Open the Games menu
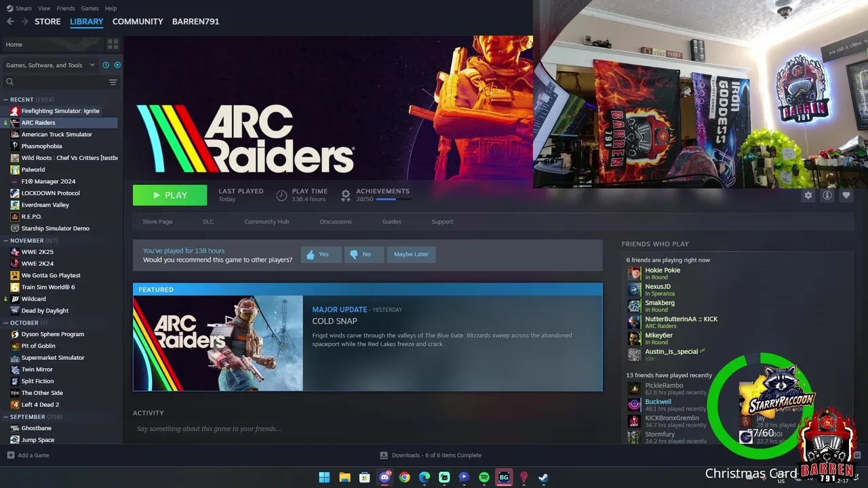Image resolution: width=868 pixels, height=488 pixels. tap(90, 8)
